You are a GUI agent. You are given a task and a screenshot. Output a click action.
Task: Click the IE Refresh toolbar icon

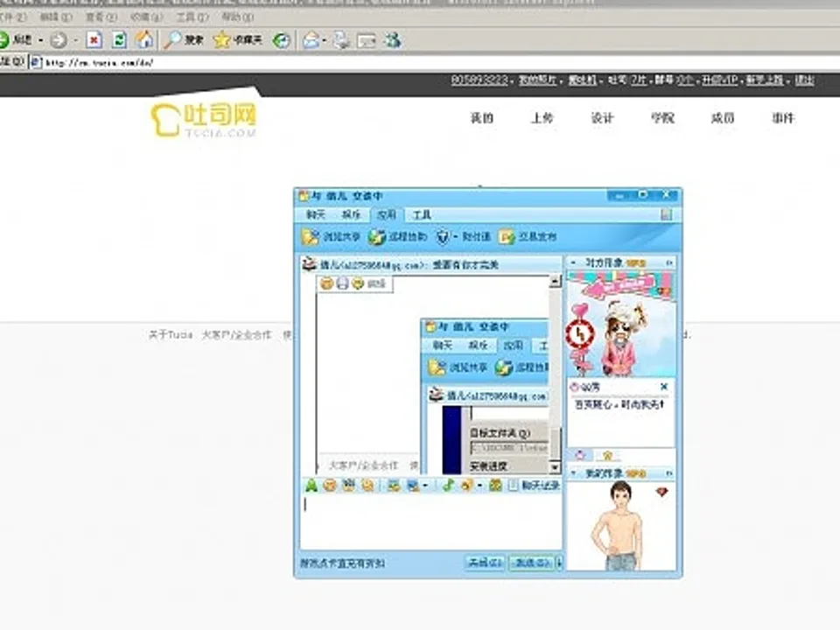point(119,39)
